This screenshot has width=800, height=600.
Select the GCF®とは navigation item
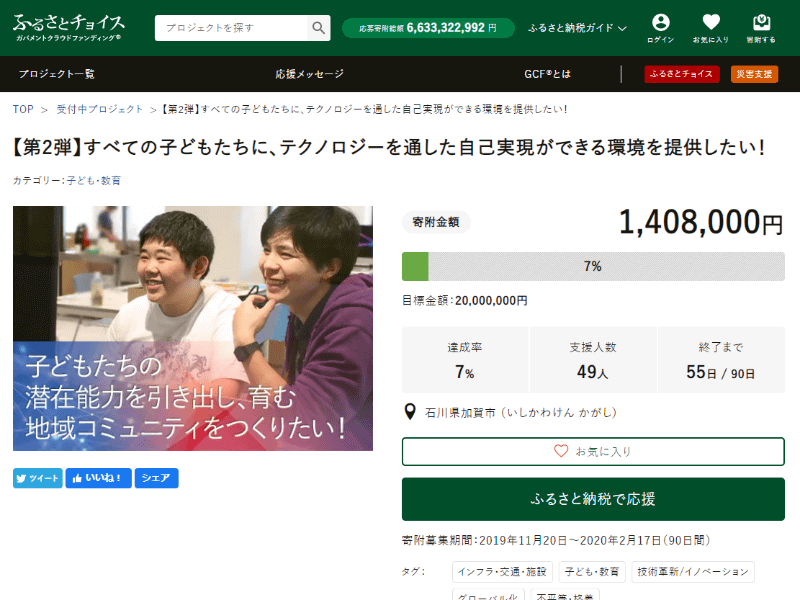pyautogui.click(x=547, y=74)
